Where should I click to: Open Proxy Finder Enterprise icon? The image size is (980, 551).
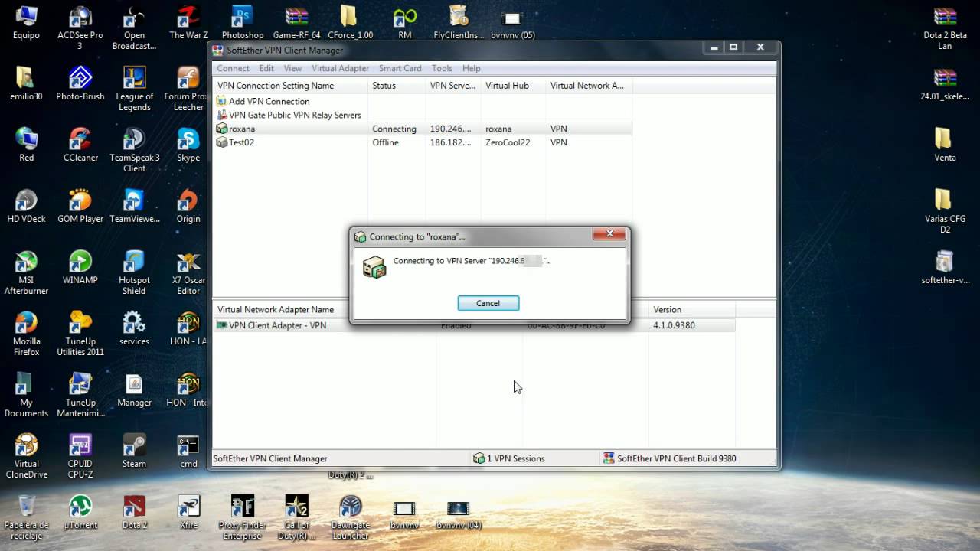[x=243, y=517]
